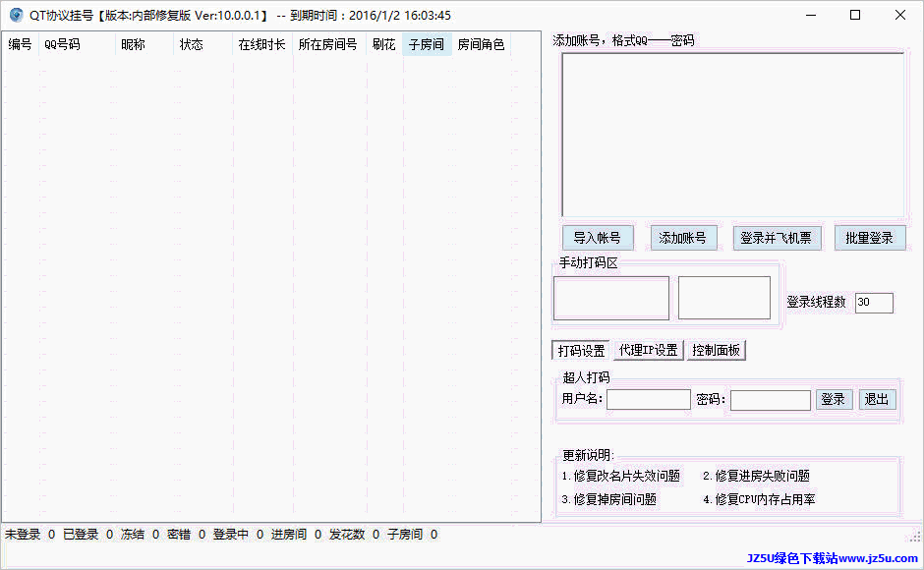The width and height of the screenshot is (924, 570).
Task: Click the 登录 button in 超人打码
Action: click(x=834, y=400)
